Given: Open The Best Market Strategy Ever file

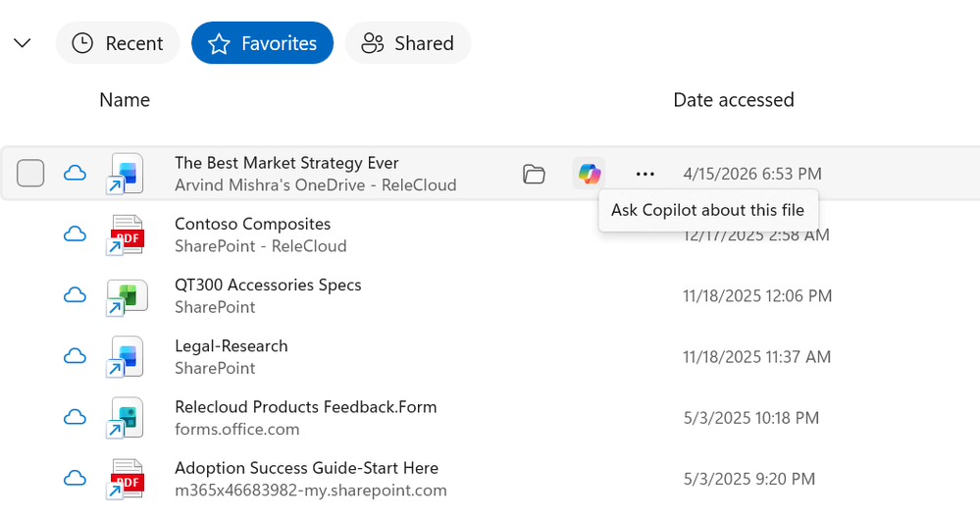Looking at the screenshot, I should (286, 163).
